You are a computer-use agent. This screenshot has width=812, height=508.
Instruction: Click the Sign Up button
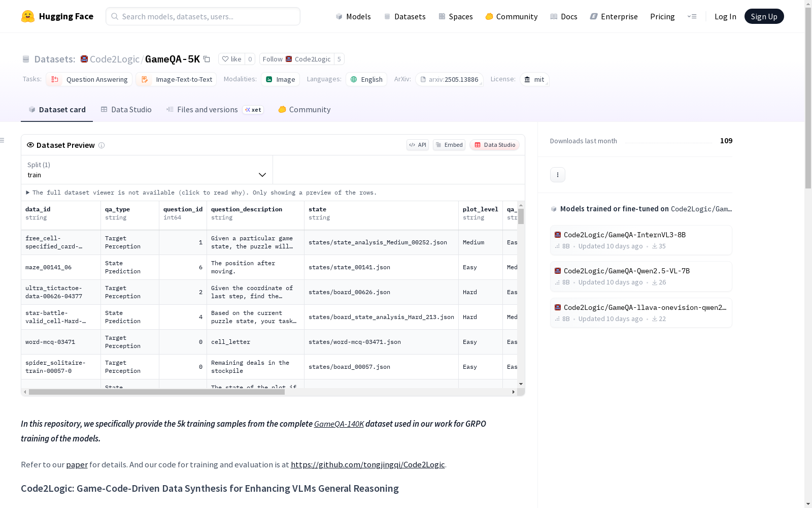click(764, 16)
